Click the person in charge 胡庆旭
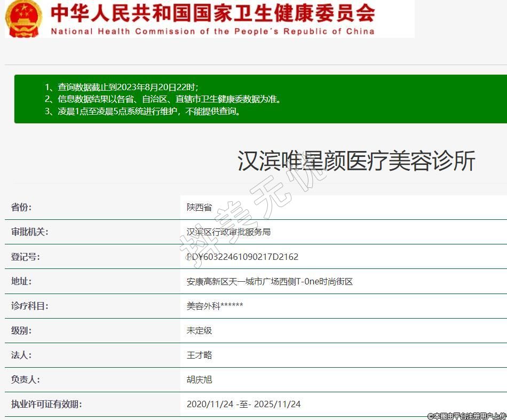507x420 pixels. point(199,379)
